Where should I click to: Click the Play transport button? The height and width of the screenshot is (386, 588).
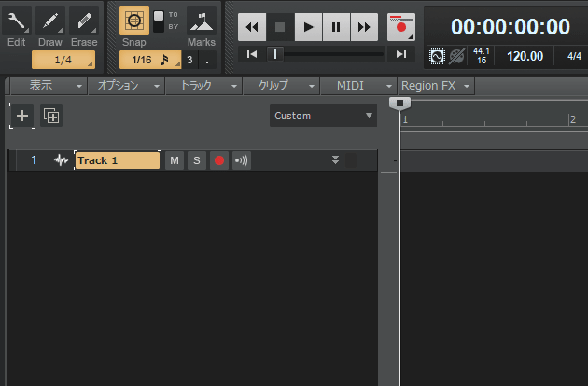(x=308, y=27)
